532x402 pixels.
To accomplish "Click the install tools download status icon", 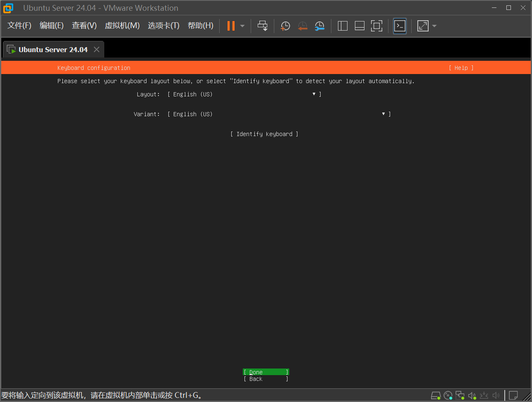I will [x=484, y=395].
